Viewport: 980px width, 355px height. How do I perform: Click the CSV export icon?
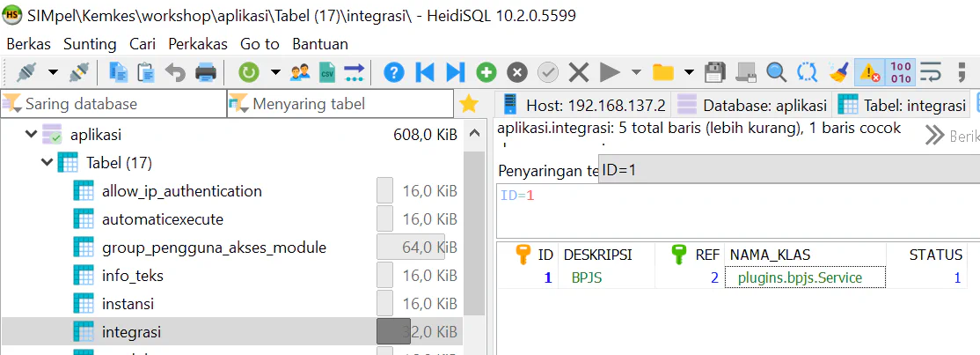pyautogui.click(x=327, y=72)
